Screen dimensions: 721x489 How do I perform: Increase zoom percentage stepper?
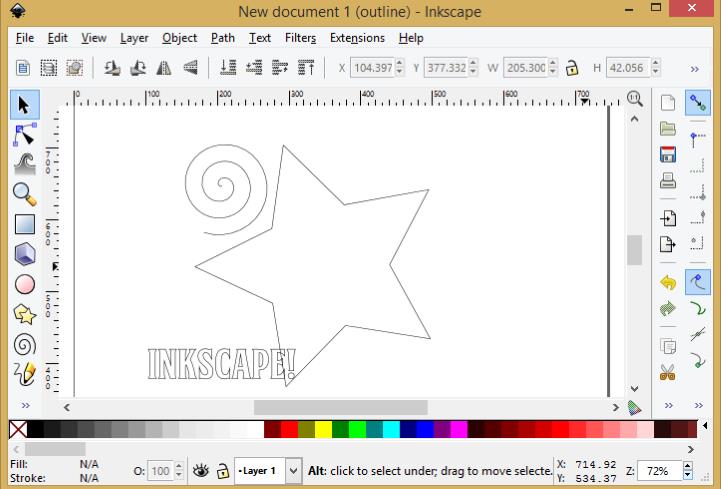(x=688, y=466)
